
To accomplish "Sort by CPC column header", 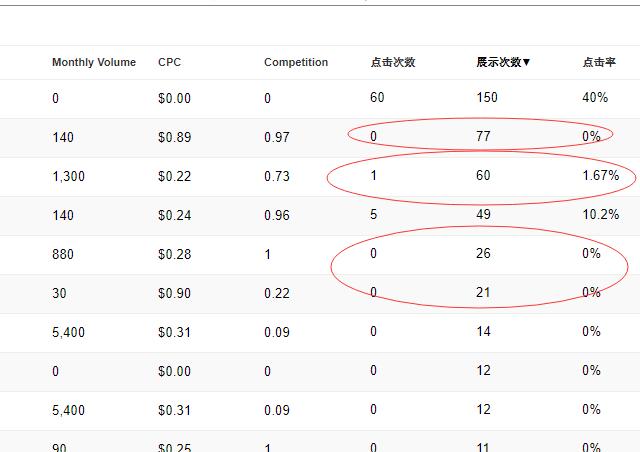I will coord(169,62).
